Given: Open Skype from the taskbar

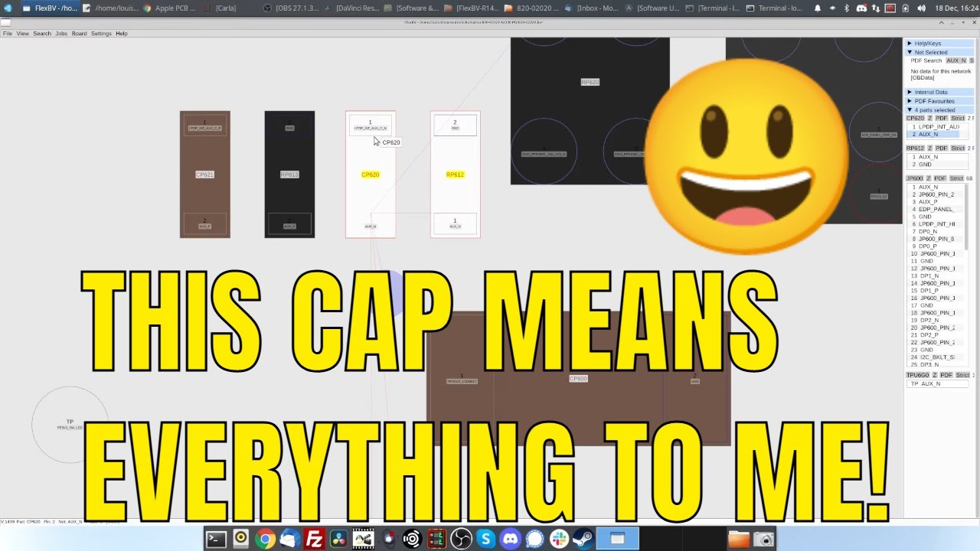Looking at the screenshot, I should [486, 540].
